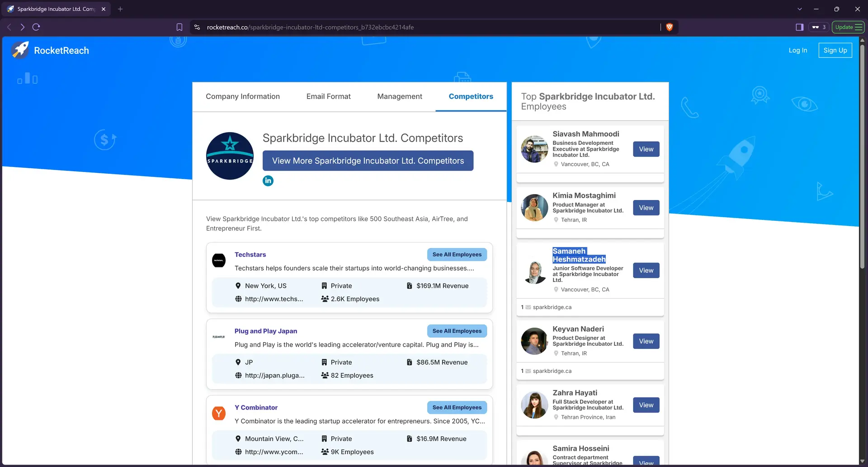Click the Plug and Play Japan logo

click(219, 337)
